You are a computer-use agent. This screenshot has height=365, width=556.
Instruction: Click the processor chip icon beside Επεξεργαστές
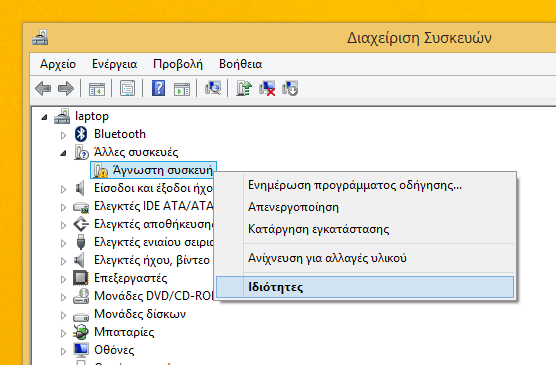(x=80, y=278)
